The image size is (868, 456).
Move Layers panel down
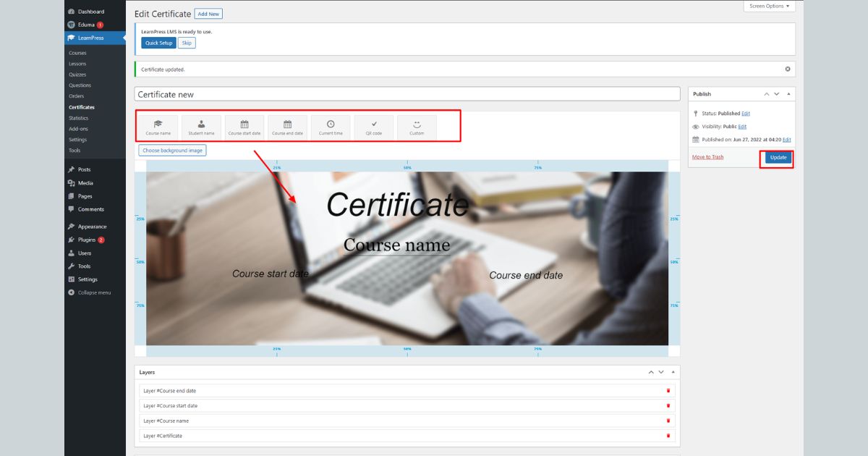661,372
